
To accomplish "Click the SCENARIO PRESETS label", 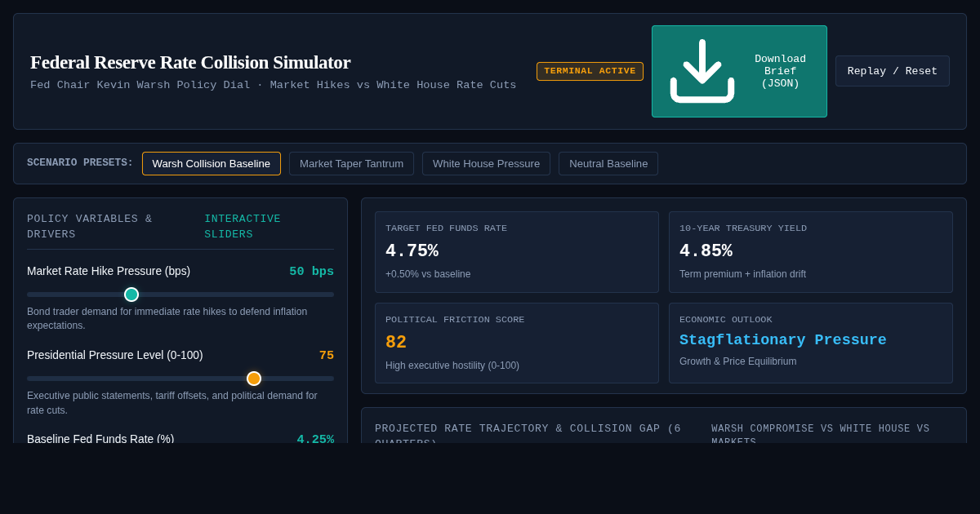I will (80, 163).
